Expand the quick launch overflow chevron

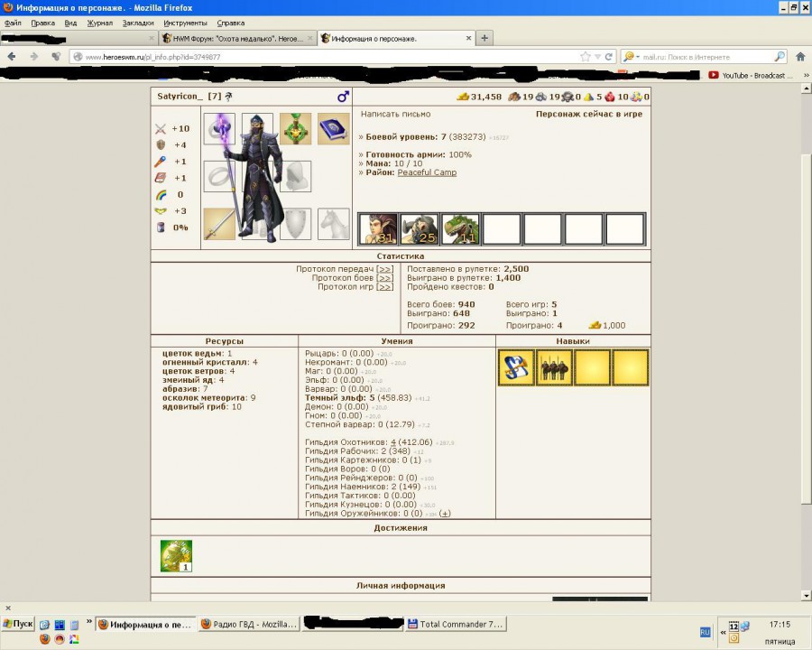coord(89,621)
